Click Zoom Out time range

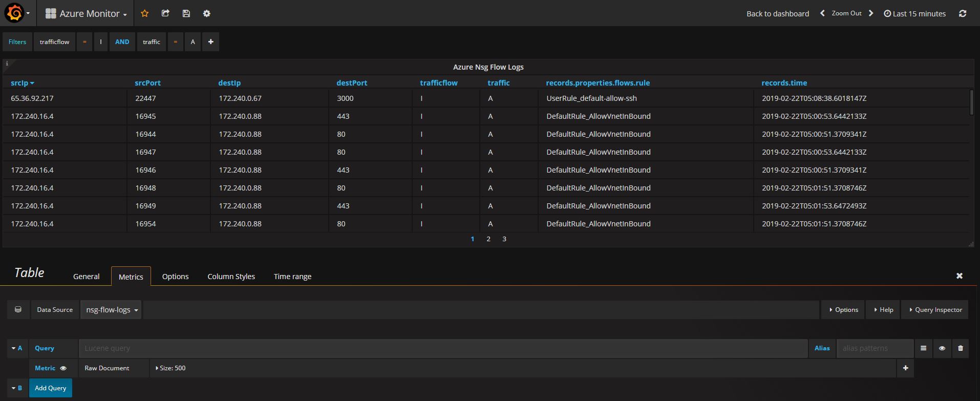tap(846, 13)
